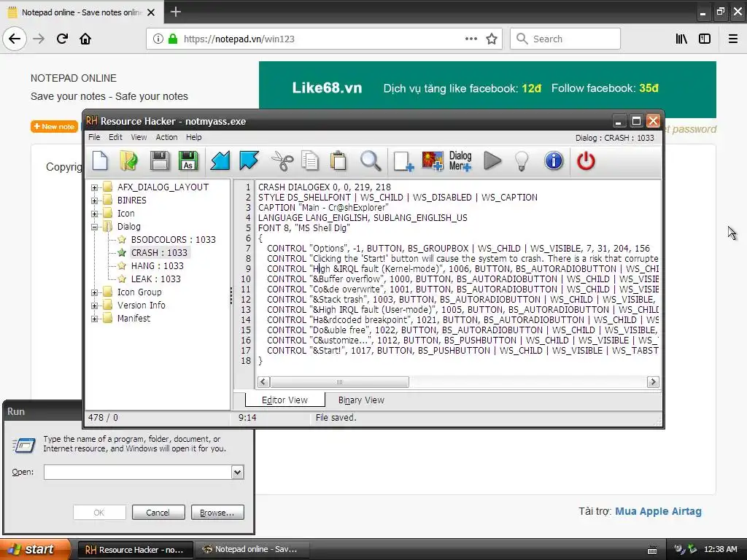
Task: Click the Open input field in Run
Action: tap(138, 472)
